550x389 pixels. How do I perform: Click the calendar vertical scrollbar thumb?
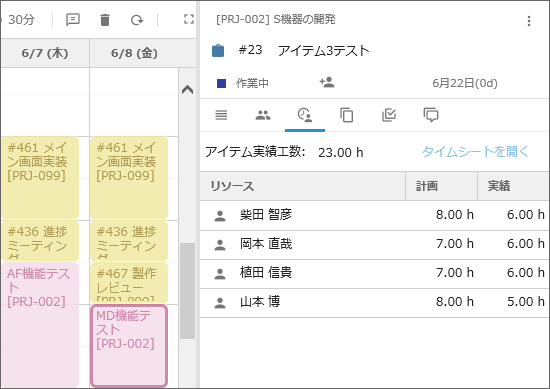coord(187,290)
